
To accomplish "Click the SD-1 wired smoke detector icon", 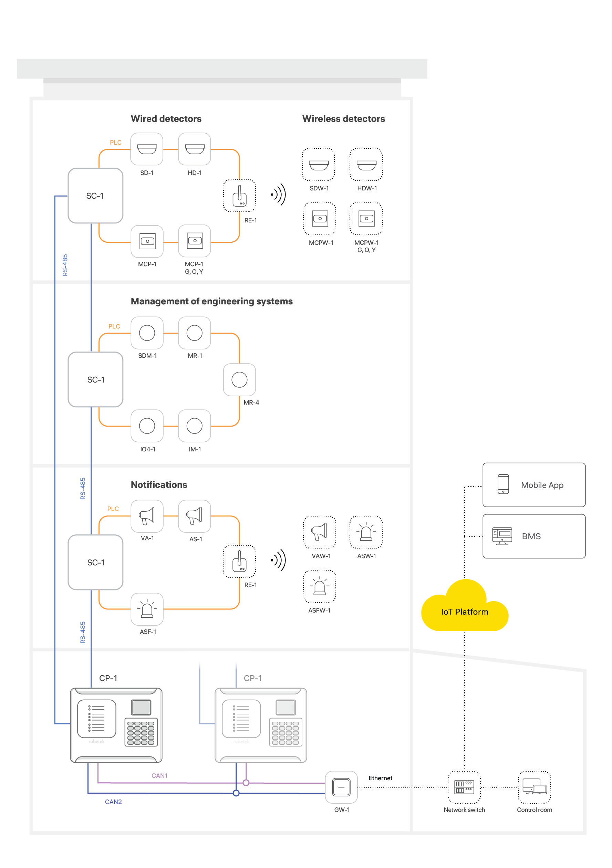I will [147, 149].
